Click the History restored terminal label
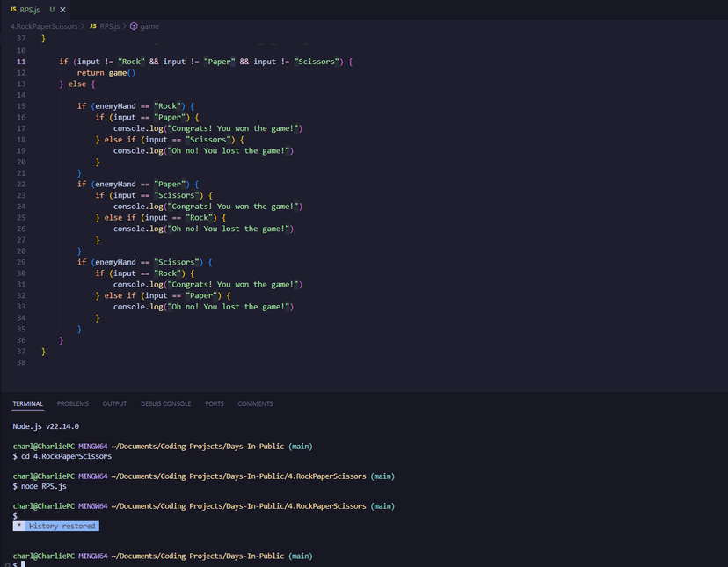 (x=61, y=526)
